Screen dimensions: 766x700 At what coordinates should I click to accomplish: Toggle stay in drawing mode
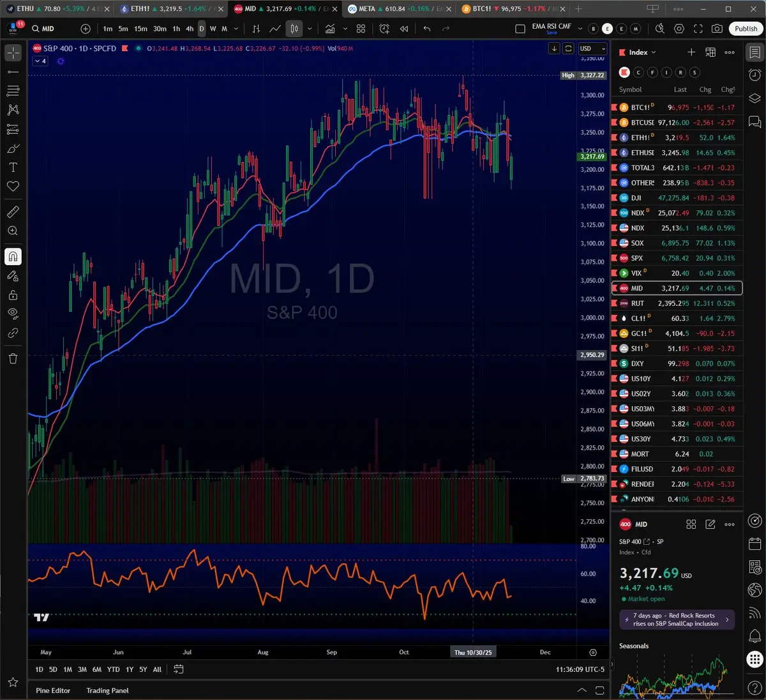[13, 276]
